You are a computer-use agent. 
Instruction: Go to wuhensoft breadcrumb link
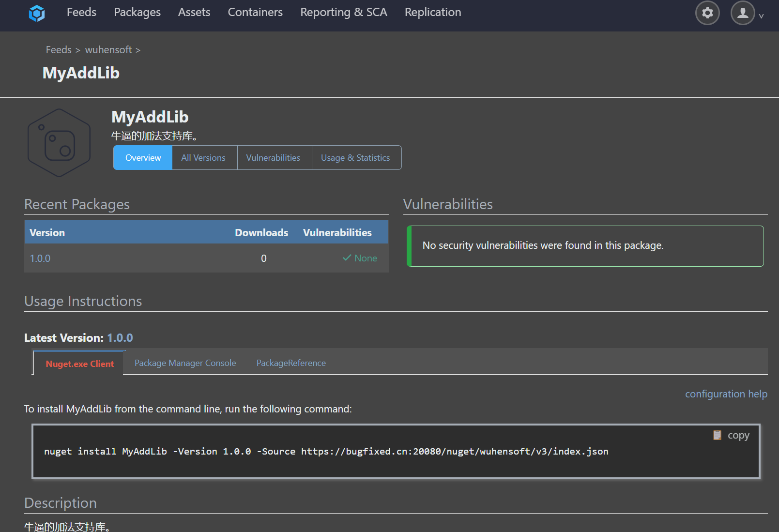coord(108,50)
